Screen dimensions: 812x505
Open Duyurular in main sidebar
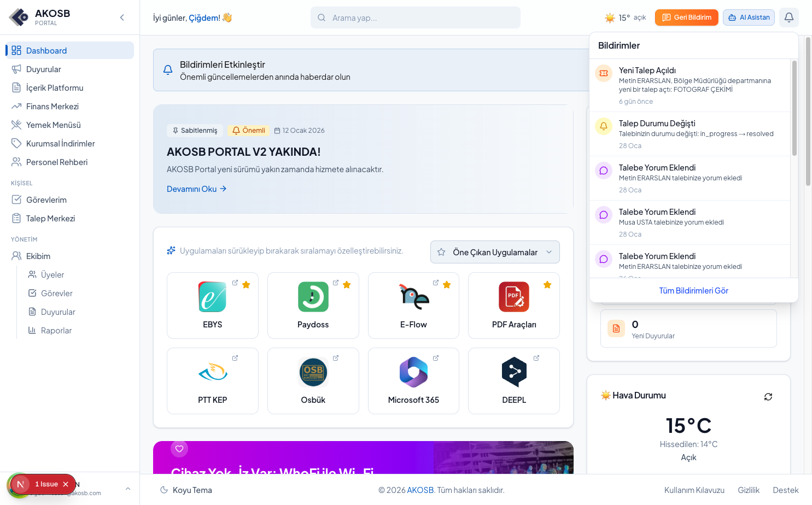pos(69,69)
